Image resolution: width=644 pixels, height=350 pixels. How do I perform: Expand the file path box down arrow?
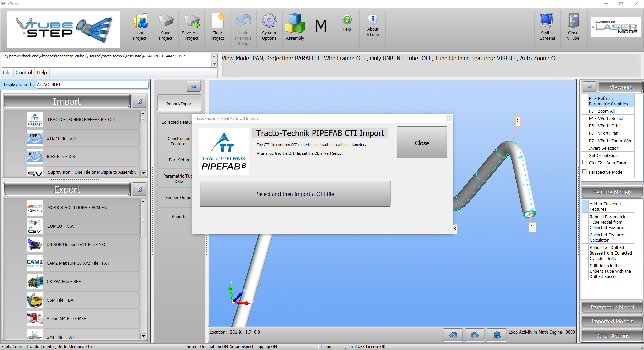click(x=214, y=64)
